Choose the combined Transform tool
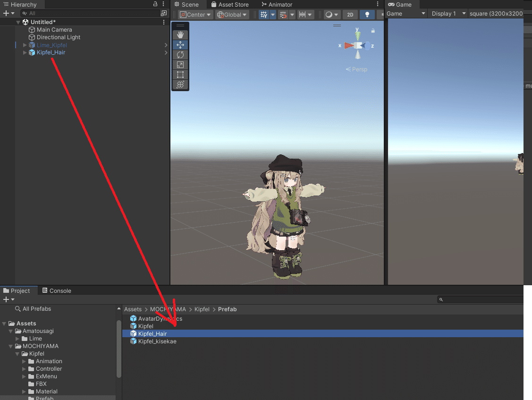This screenshot has width=532, height=400. point(180,85)
